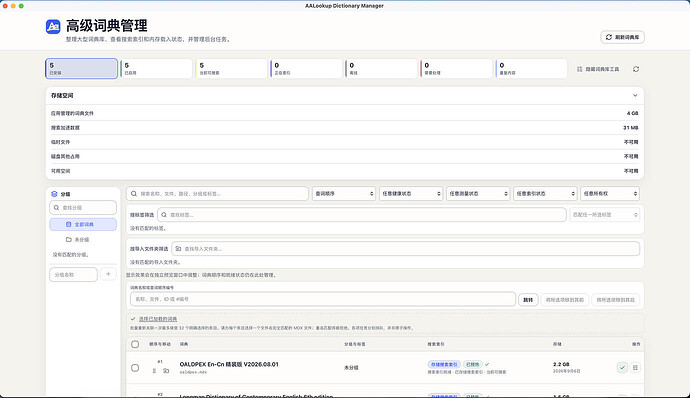
Task: Click the circular reload icon beside 隐藏词典库工具
Action: [636, 69]
